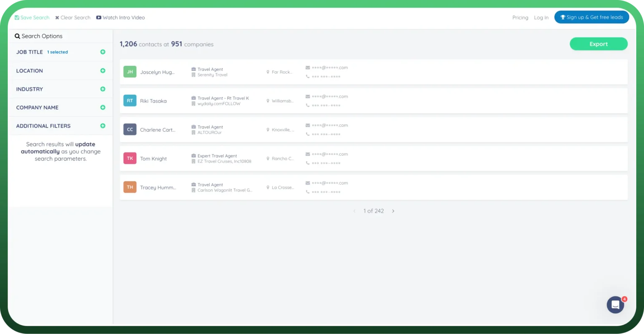
Task: Open the JOB TITLE filter label
Action: click(29, 52)
